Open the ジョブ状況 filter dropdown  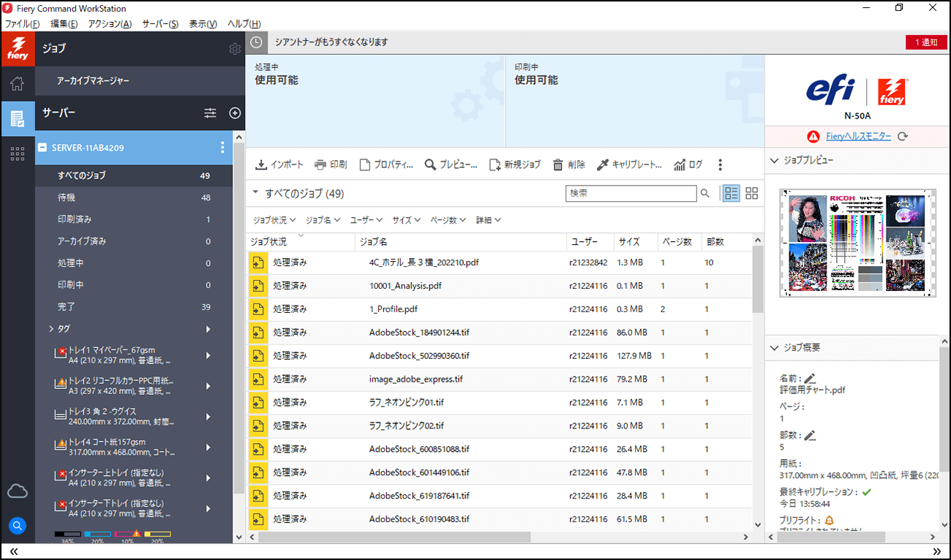pos(274,220)
